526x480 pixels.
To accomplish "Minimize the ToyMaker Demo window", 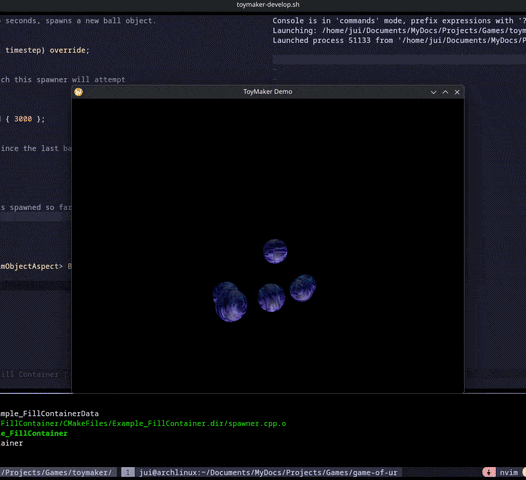I will point(433,92).
